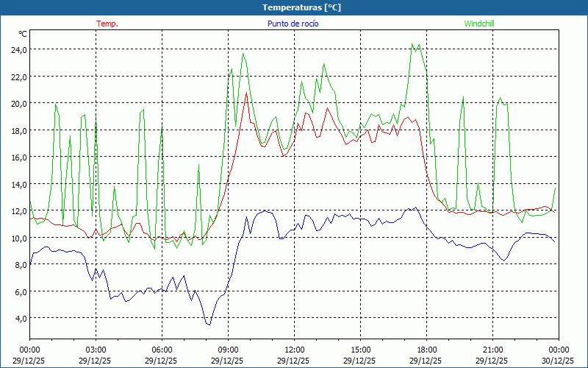This screenshot has height=368, width=588.
Task: Click the 18:00 x-axis time label
Action: click(426, 350)
